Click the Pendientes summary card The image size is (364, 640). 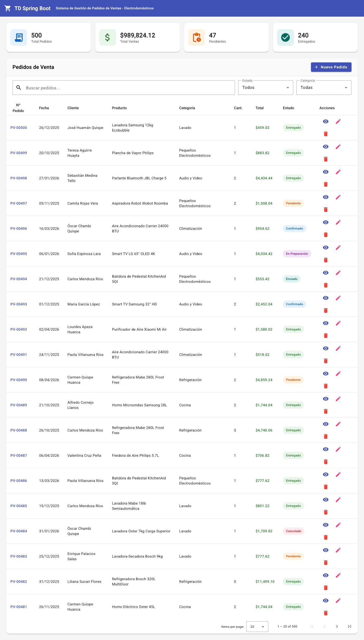pos(226,37)
